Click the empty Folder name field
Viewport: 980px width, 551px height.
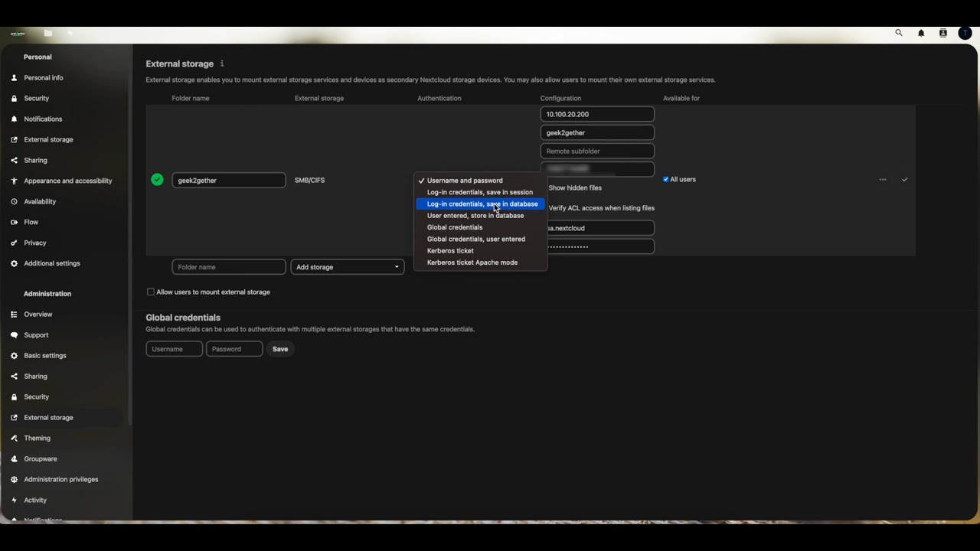click(x=229, y=267)
